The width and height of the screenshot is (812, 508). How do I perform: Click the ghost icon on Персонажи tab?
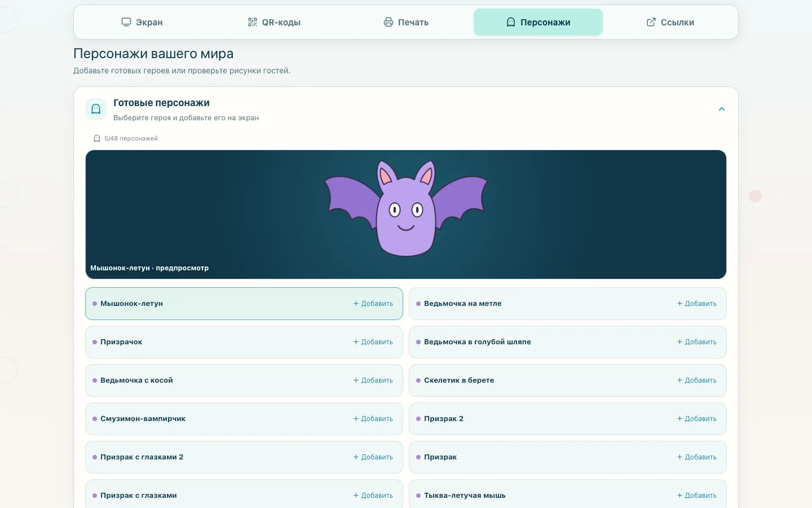click(511, 22)
